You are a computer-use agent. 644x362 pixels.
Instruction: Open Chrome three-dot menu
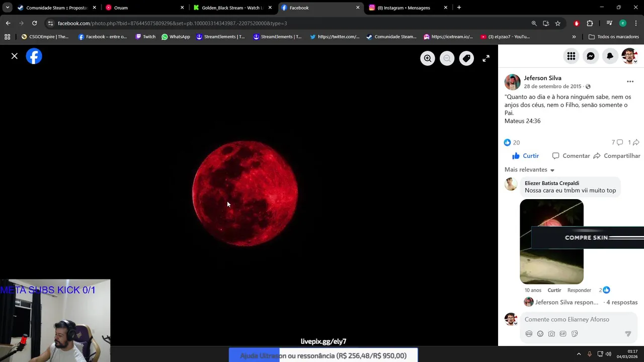click(636, 23)
